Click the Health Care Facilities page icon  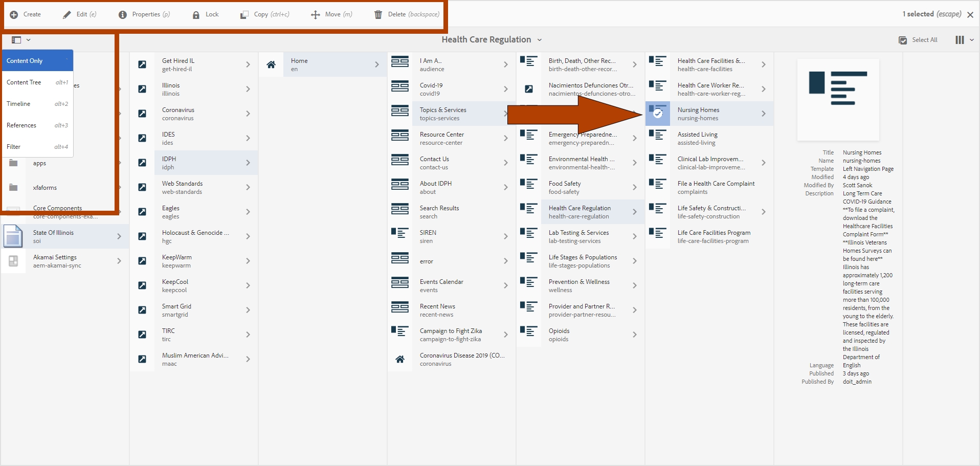(658, 61)
